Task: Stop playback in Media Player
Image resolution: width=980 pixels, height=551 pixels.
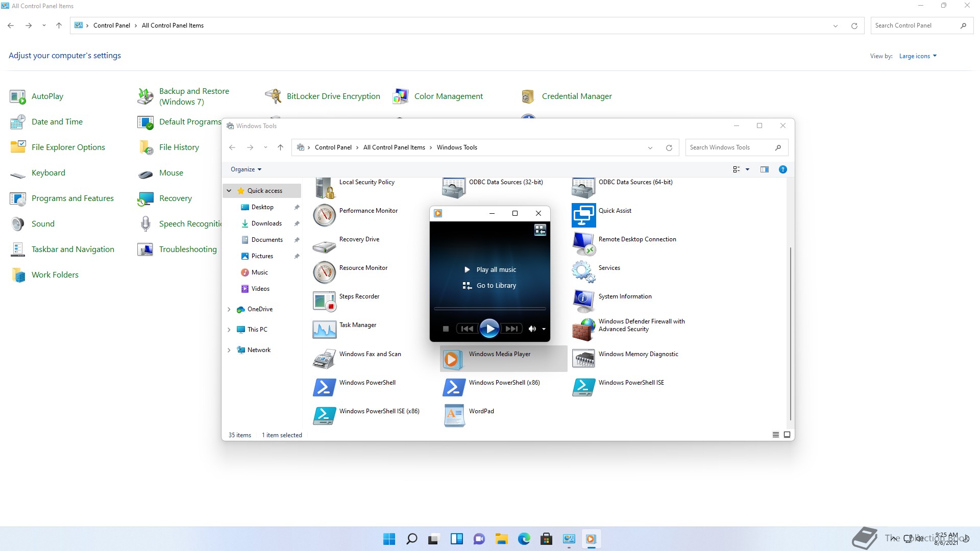Action: [x=446, y=329]
